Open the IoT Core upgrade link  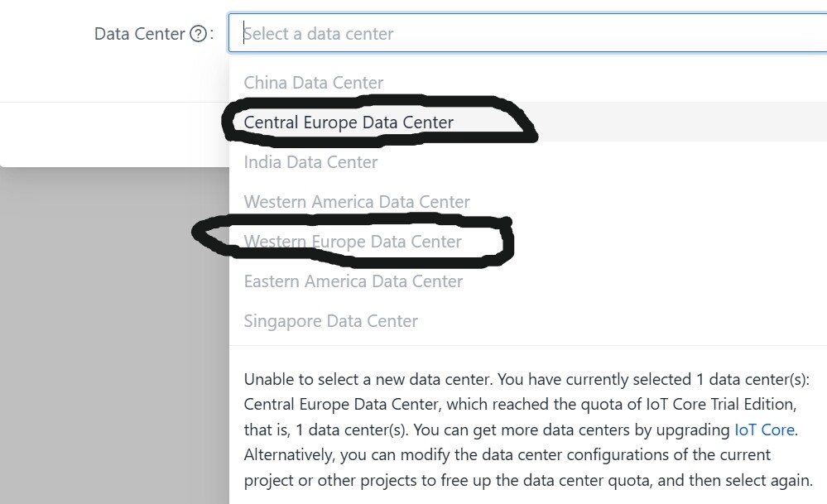click(764, 430)
